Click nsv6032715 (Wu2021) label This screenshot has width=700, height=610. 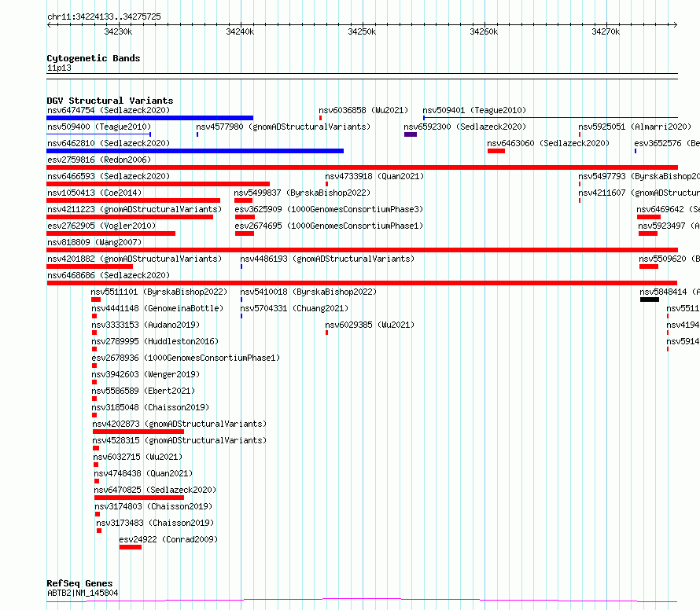[x=138, y=457]
